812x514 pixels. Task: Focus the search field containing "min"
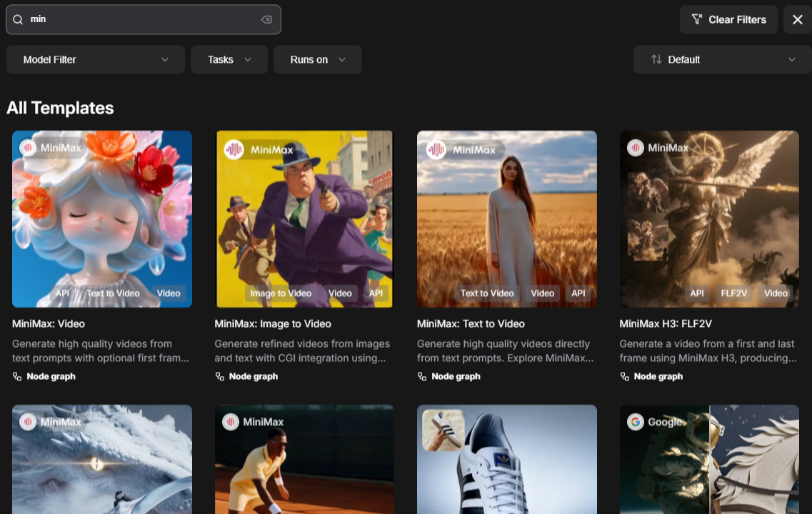pos(144,20)
